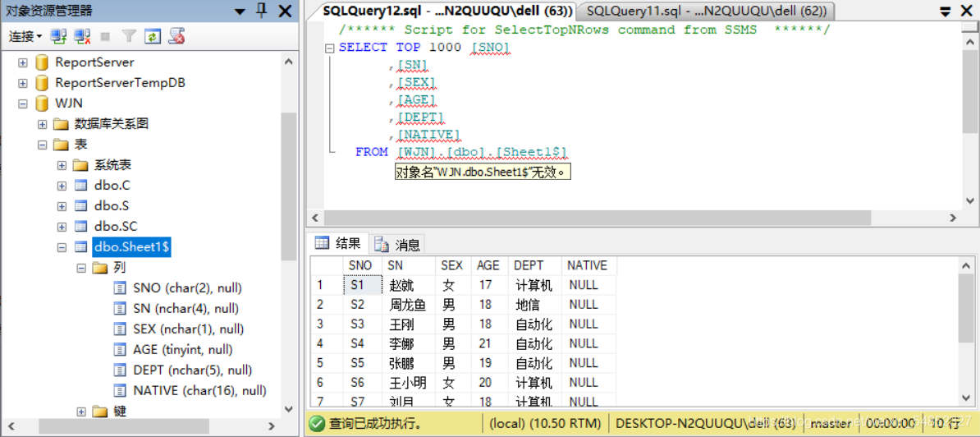Select the DEPT (nchar(5), null) column
The height and width of the screenshot is (437, 980).
[x=193, y=370]
